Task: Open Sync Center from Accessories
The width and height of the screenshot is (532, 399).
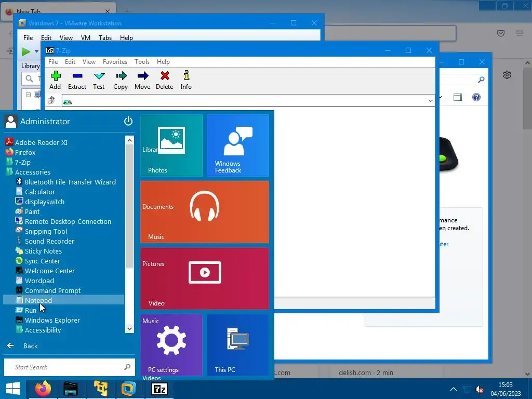Action: pyautogui.click(x=38, y=261)
